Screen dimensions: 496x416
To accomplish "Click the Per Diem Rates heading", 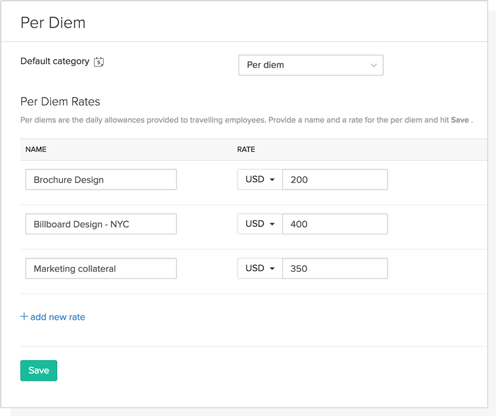I will pyautogui.click(x=60, y=101).
